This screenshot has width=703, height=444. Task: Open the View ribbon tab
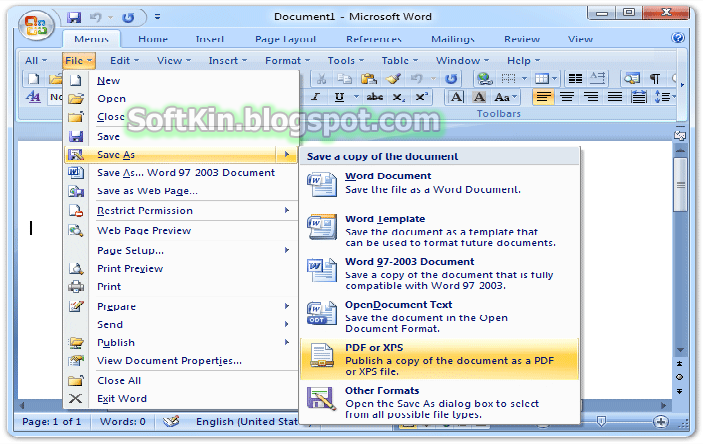[x=580, y=39]
